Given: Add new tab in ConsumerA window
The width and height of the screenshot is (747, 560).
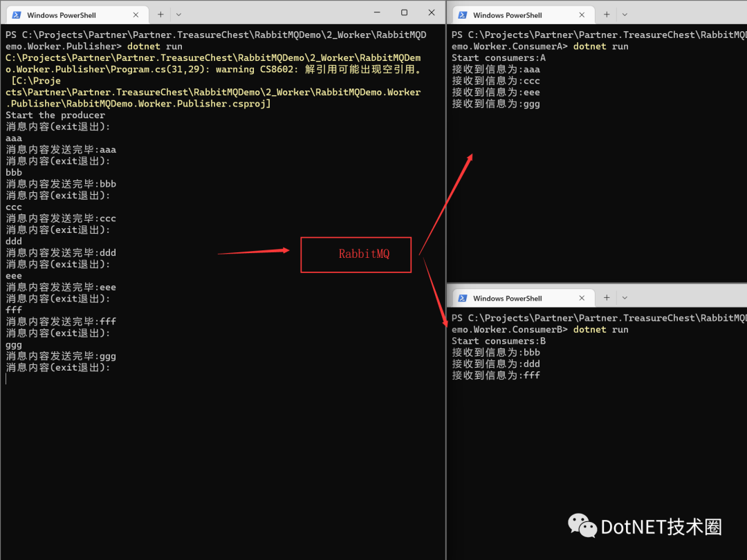Looking at the screenshot, I should pos(607,15).
